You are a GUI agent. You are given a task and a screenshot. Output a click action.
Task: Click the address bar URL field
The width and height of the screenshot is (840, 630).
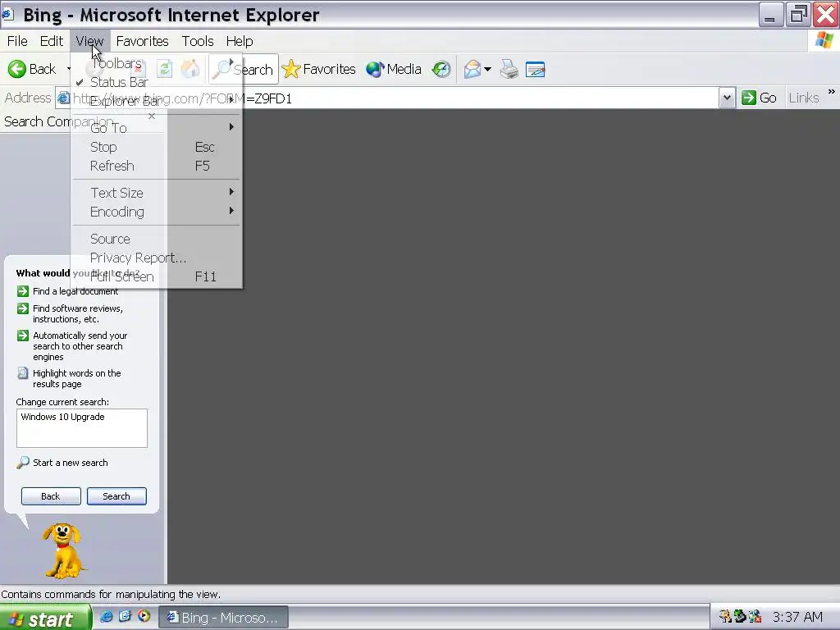[x=394, y=98]
